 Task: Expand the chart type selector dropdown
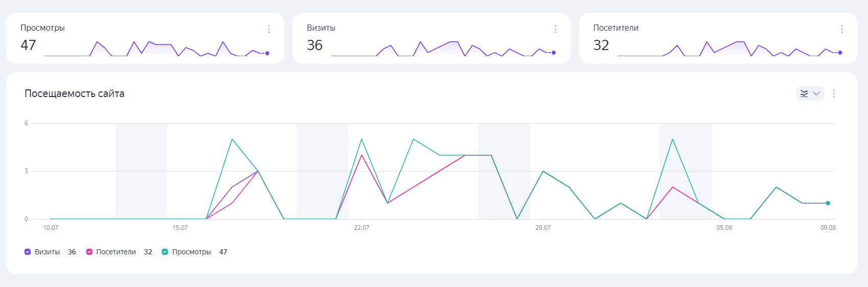[x=810, y=93]
